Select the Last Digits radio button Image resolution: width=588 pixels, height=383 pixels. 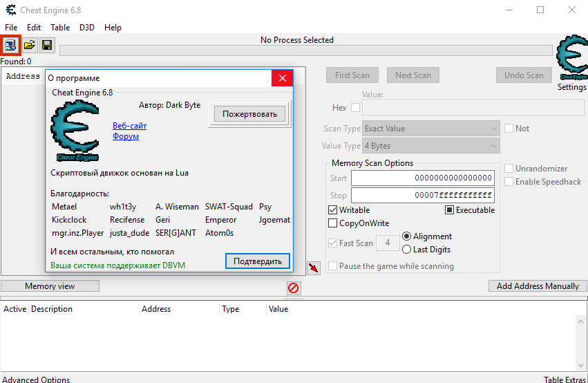pos(406,250)
